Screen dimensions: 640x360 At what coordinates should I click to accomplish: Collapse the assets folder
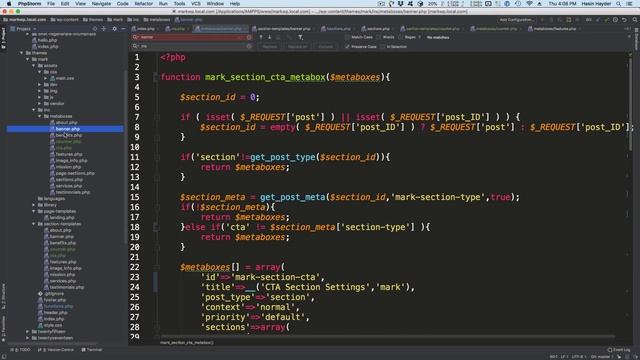[x=34, y=66]
